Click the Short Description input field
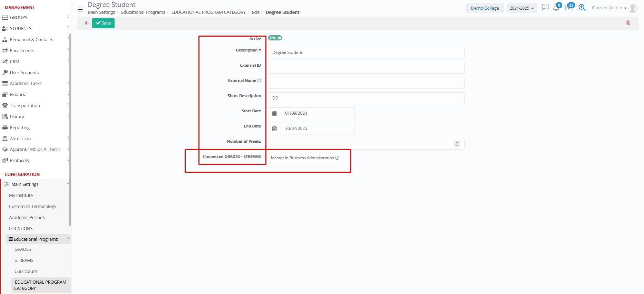 pyautogui.click(x=366, y=98)
